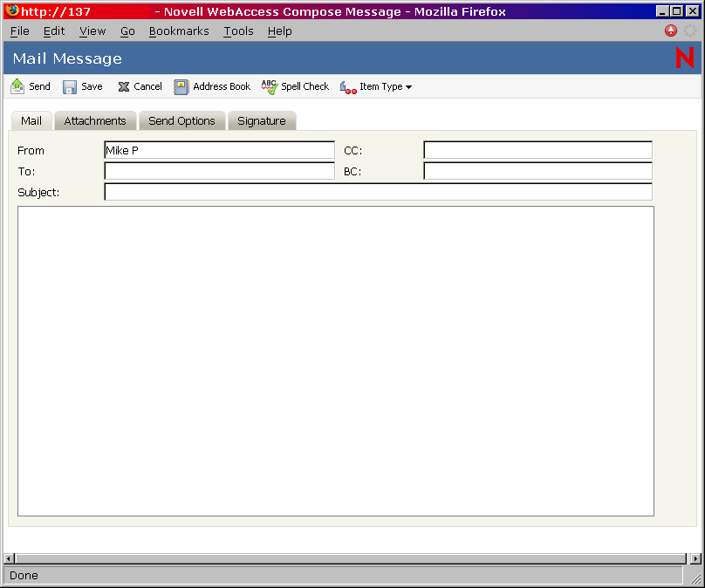Click the Mail Message header text
Screen dimensions: 705x588
67,58
